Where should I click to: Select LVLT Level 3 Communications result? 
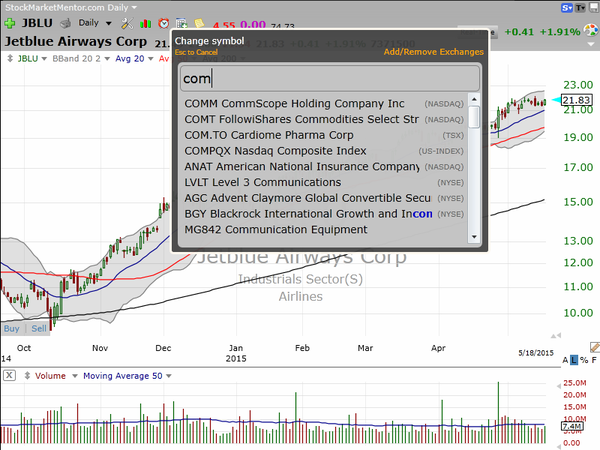tap(324, 183)
